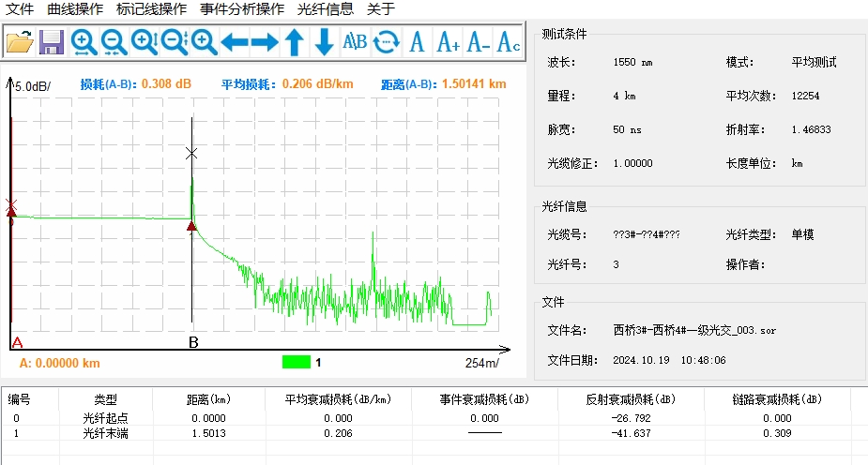Shift trace up with up arrow

[x=295, y=41]
